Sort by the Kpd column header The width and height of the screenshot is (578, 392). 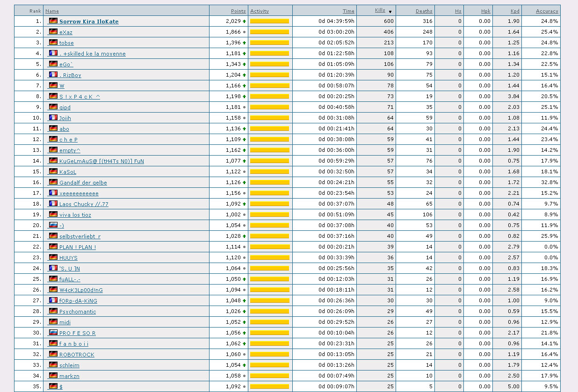click(514, 11)
